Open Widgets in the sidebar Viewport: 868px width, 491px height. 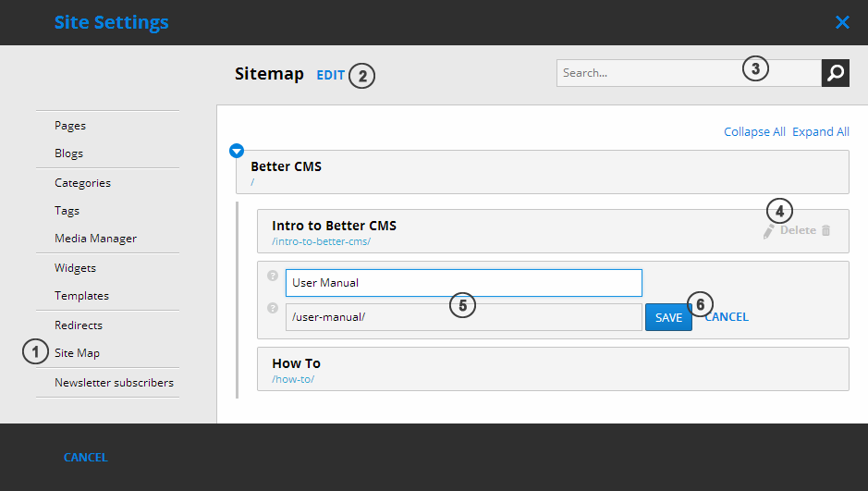pyautogui.click(x=75, y=268)
